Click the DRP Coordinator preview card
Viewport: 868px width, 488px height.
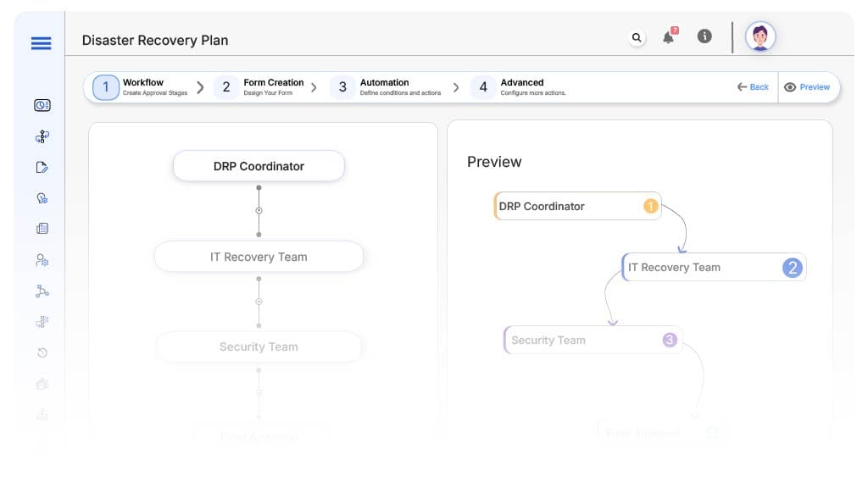tap(576, 206)
